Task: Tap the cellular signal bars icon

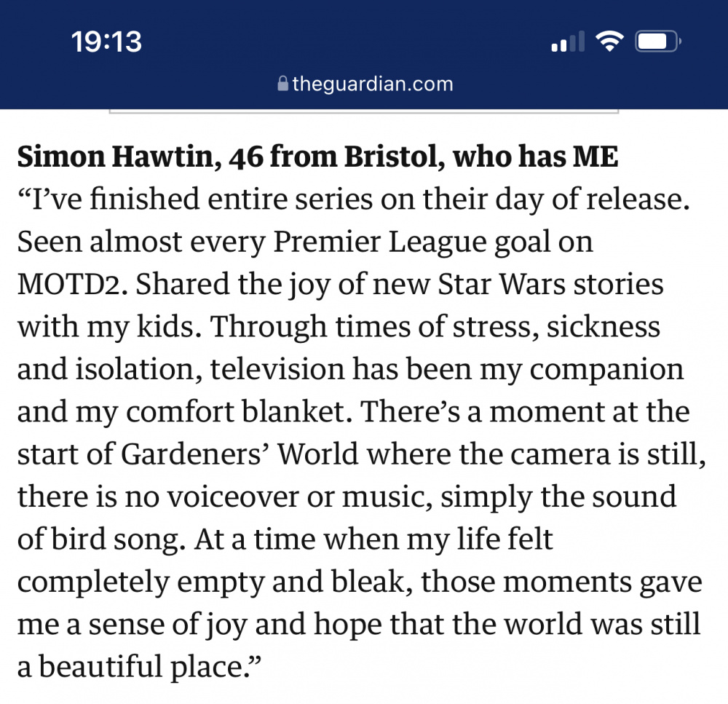Action: pyautogui.click(x=568, y=41)
